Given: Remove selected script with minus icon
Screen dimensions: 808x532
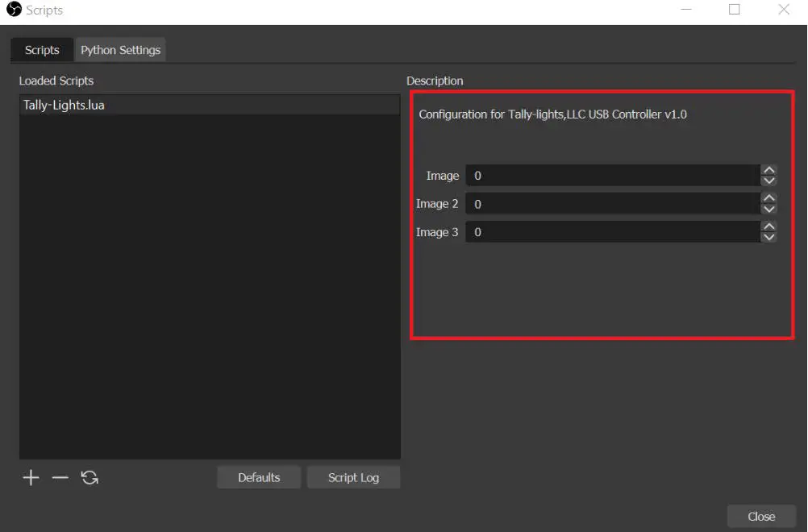Looking at the screenshot, I should click(x=60, y=477).
